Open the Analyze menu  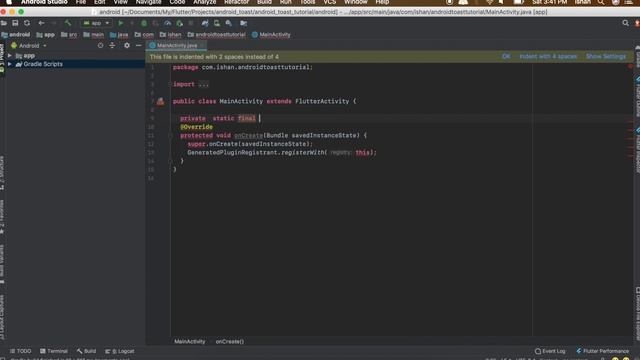pyautogui.click(x=204, y=2)
